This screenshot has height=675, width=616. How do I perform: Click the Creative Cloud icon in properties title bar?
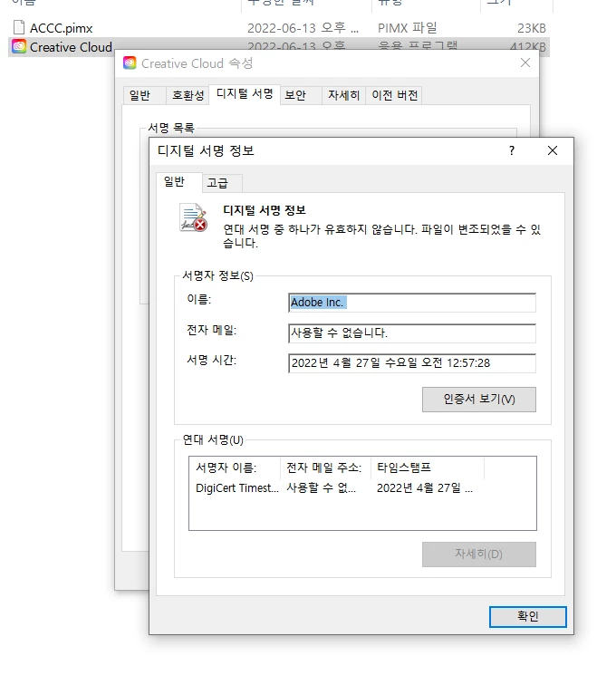[x=130, y=63]
